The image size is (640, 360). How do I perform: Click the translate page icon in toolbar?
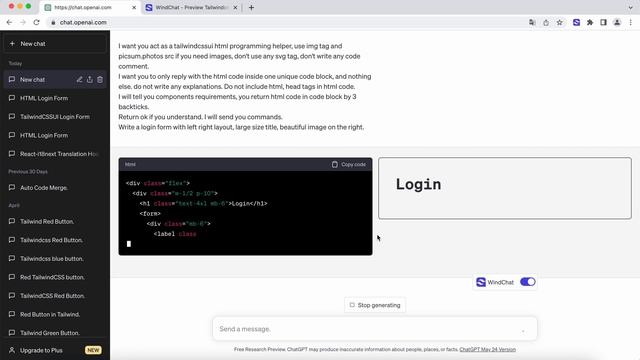pyautogui.click(x=532, y=22)
